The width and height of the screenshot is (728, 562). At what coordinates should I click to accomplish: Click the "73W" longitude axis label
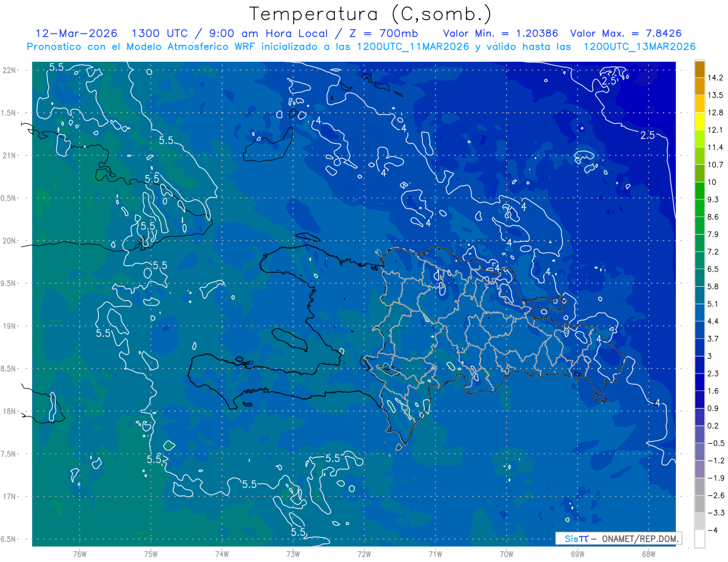[293, 554]
